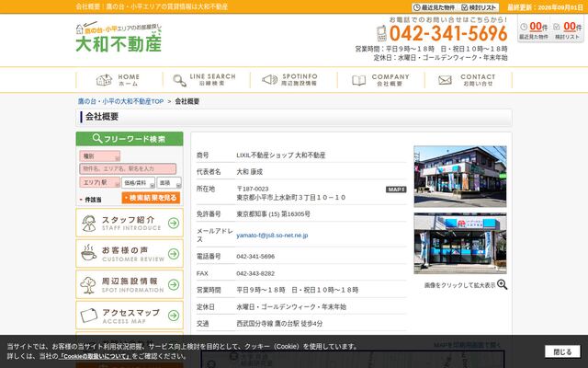Click the magnifier zoom icon below photos
Screen dimensions: 588x368
503,284
